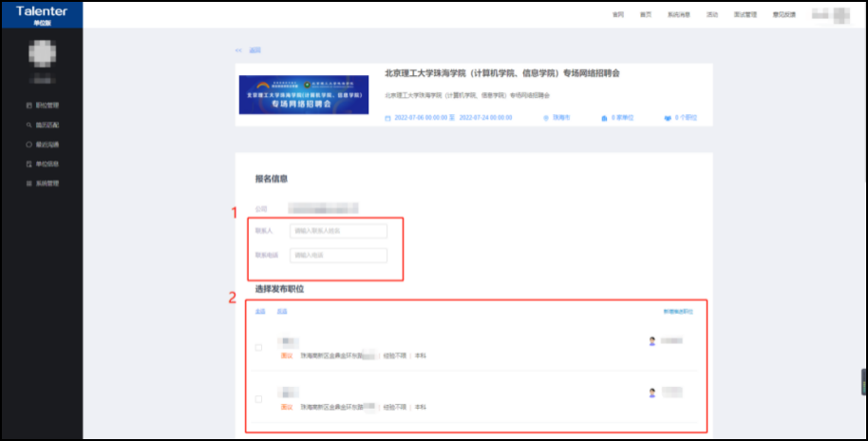
Task: Tick the checkbox for the first job position
Action: [x=258, y=348]
